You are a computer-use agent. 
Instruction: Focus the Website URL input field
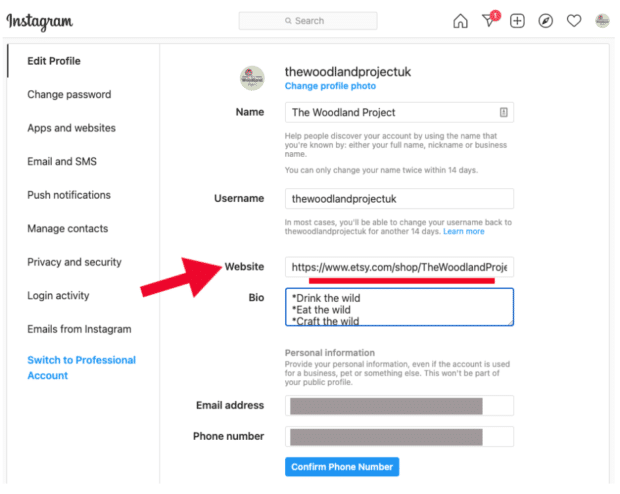(398, 268)
